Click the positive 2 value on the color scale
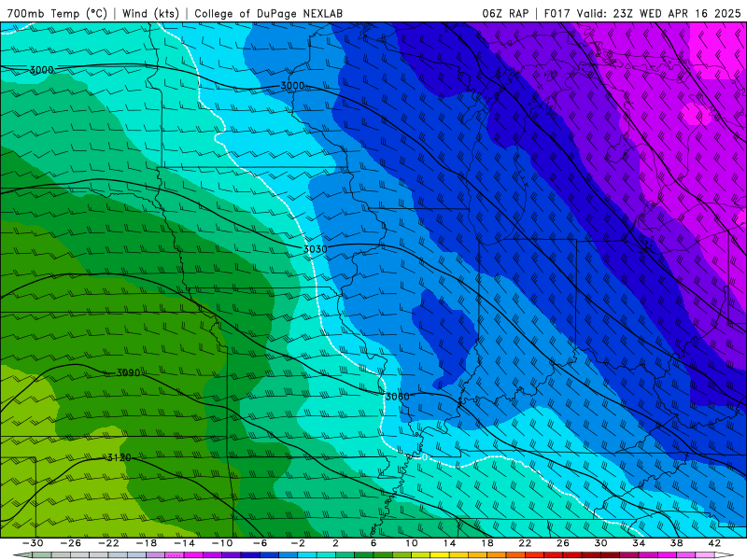747x560 pixels. (x=335, y=543)
